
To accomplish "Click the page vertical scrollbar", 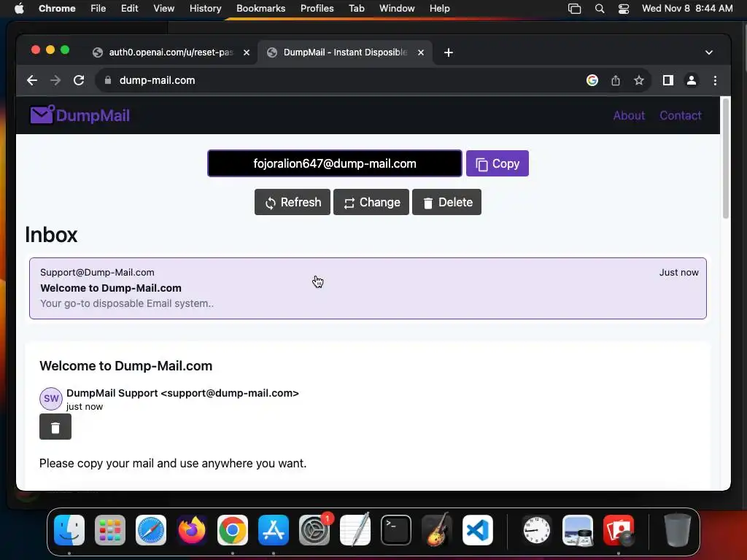I will (726, 158).
